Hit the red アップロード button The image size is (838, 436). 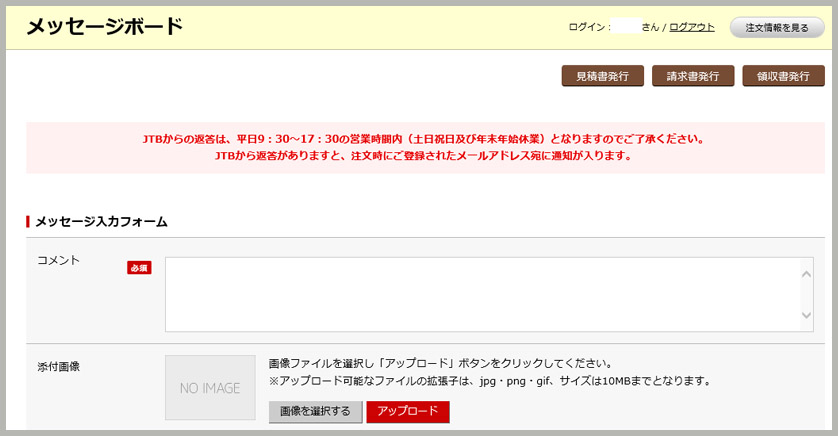[x=408, y=412]
